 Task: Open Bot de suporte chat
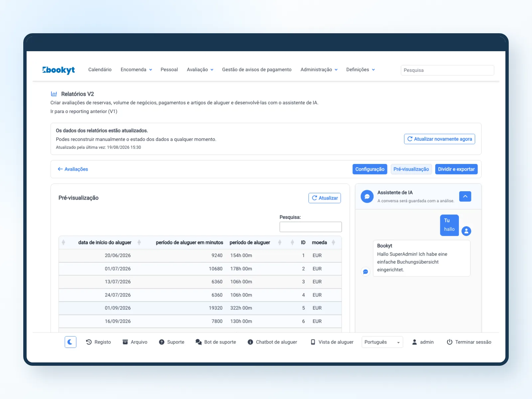tap(216, 342)
